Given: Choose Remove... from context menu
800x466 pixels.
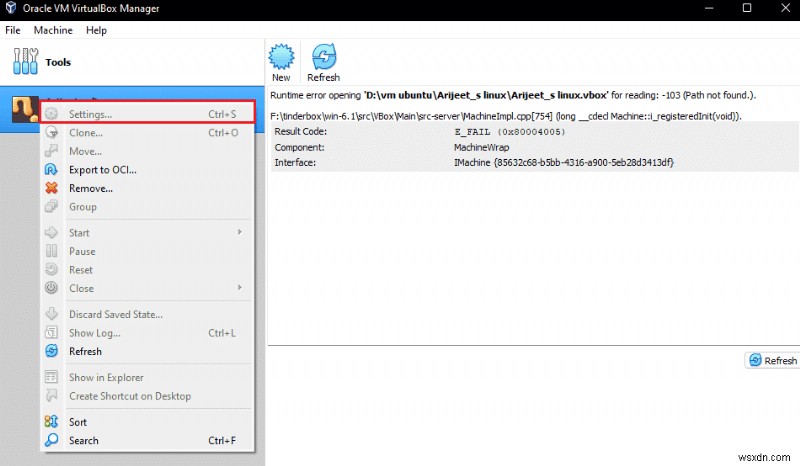Looking at the screenshot, I should point(147,188).
